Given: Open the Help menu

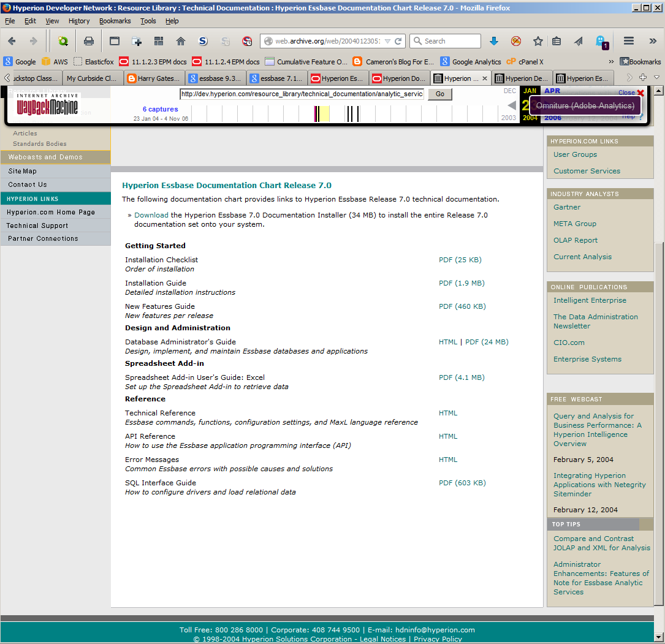Looking at the screenshot, I should 172,21.
